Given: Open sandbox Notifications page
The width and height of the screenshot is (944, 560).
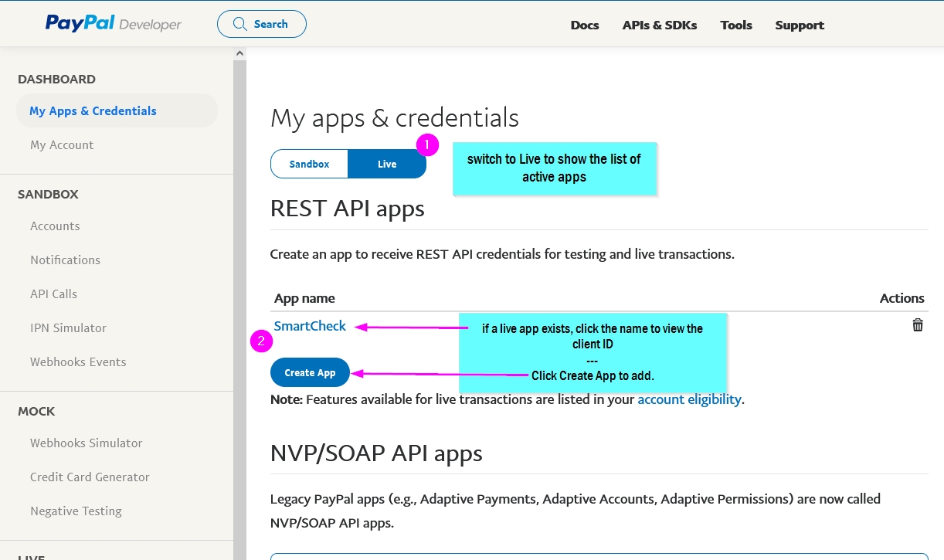Looking at the screenshot, I should (x=65, y=260).
